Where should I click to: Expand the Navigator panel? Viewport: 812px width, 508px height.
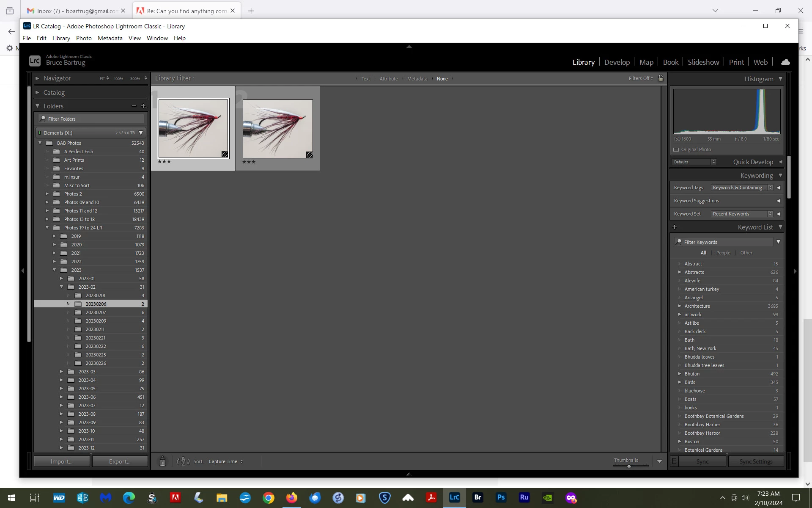coord(37,78)
